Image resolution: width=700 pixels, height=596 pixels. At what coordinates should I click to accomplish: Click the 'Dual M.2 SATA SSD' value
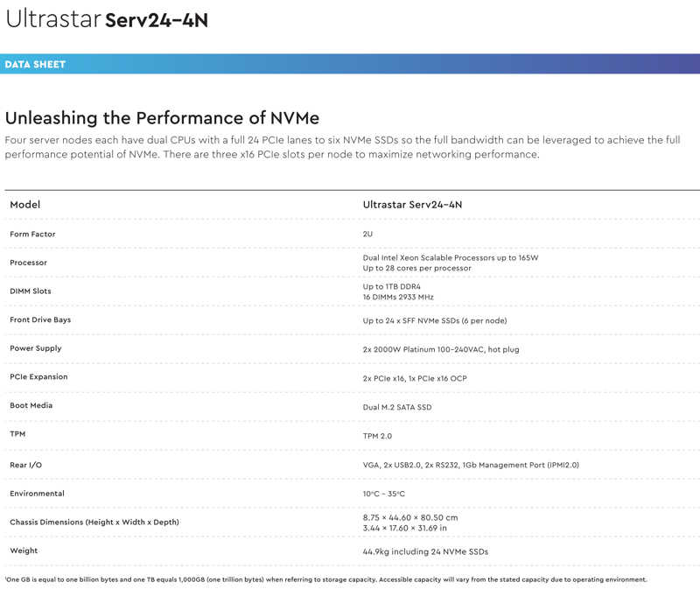[397, 407]
